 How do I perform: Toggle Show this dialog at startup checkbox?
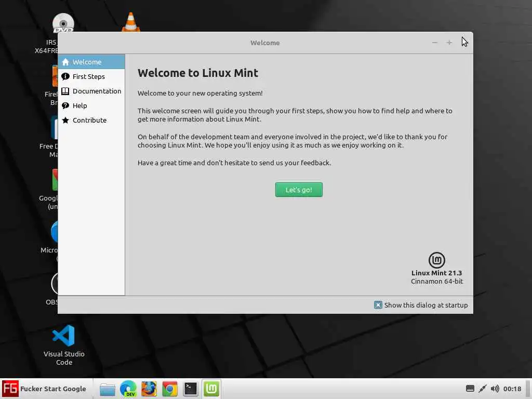(x=378, y=305)
